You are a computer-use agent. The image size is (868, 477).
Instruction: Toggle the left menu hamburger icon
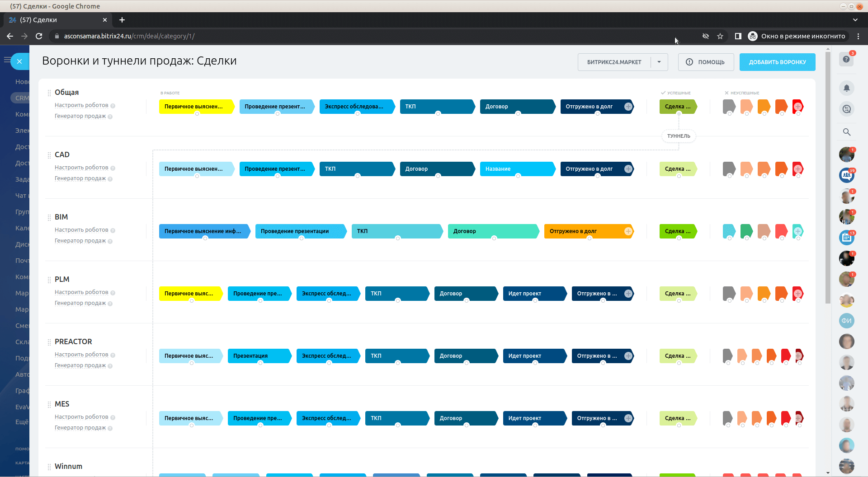(7, 60)
